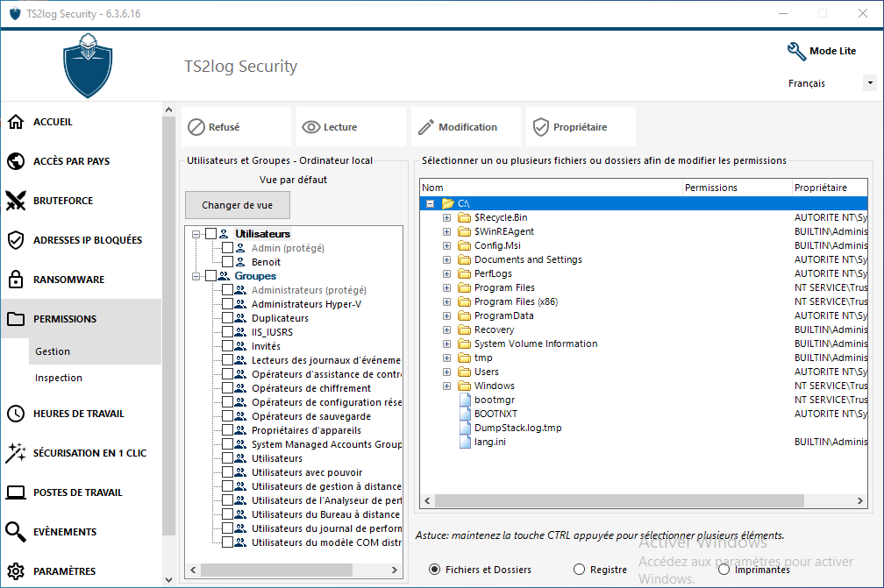884x588 pixels.
Task: Click the Changer de vue button
Action: tap(238, 205)
